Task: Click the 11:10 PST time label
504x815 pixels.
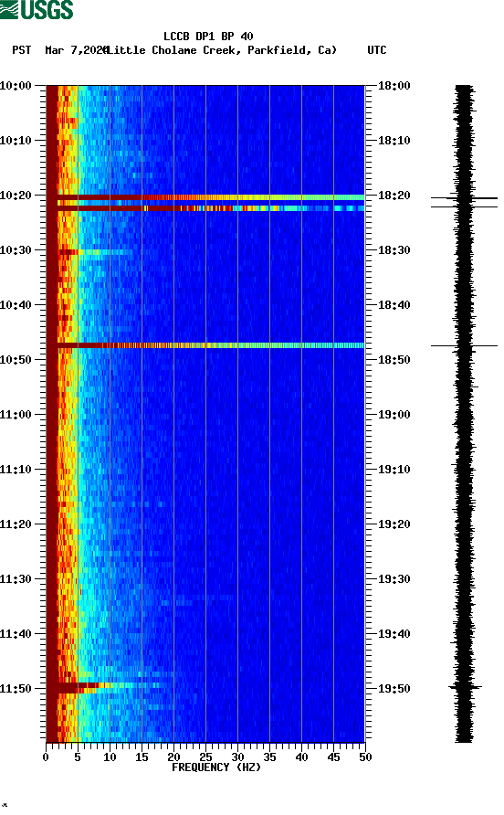Action: click(16, 470)
